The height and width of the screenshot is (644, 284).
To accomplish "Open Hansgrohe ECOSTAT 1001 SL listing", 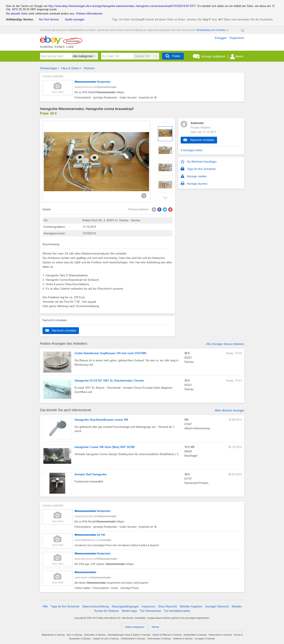I will (x=109, y=380).
